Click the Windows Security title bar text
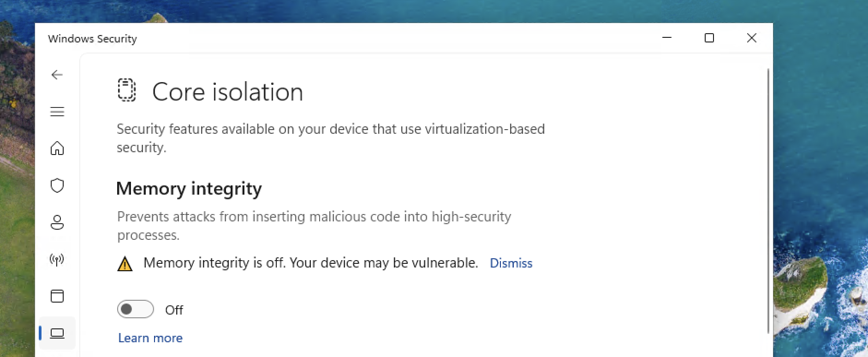 (x=92, y=39)
